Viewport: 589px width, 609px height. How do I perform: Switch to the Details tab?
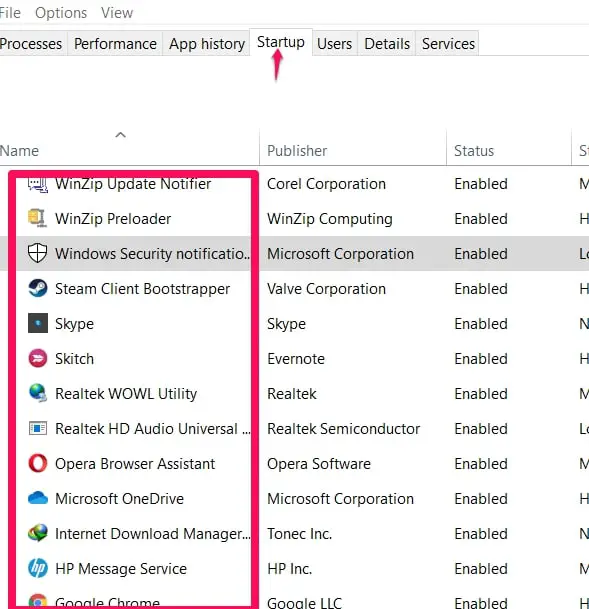[x=387, y=44]
